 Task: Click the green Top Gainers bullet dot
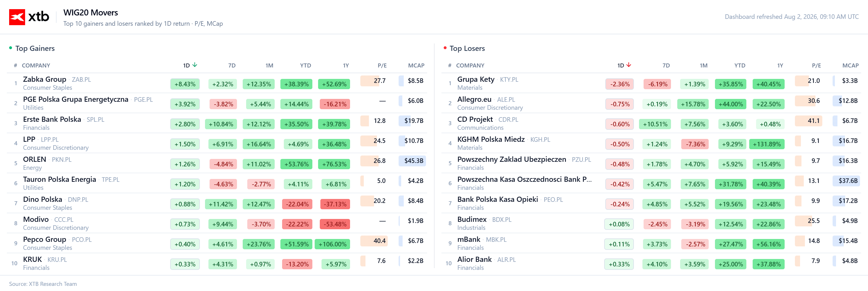click(11, 48)
